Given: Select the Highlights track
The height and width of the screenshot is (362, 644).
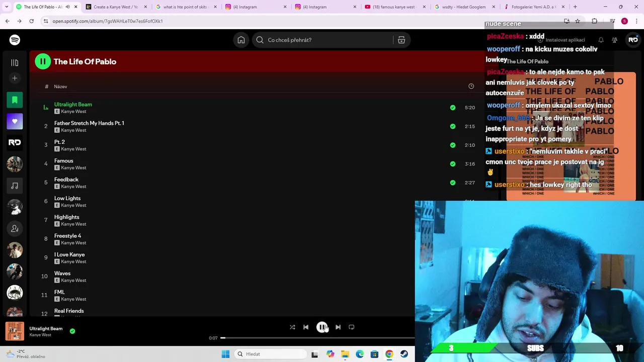Looking at the screenshot, I should click(67, 217).
